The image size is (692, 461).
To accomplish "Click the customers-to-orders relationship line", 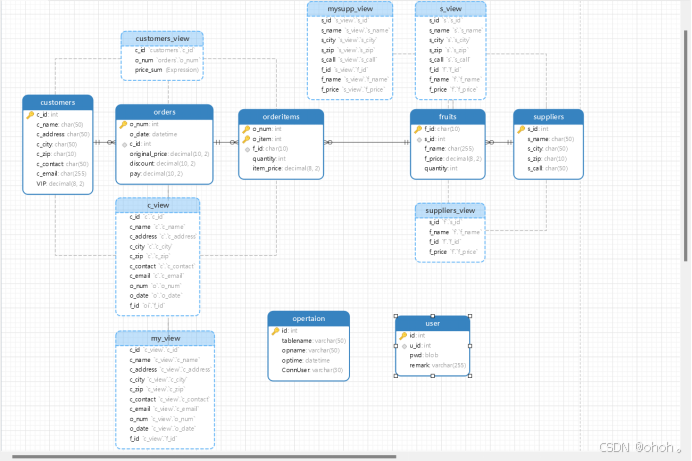I will [104, 142].
